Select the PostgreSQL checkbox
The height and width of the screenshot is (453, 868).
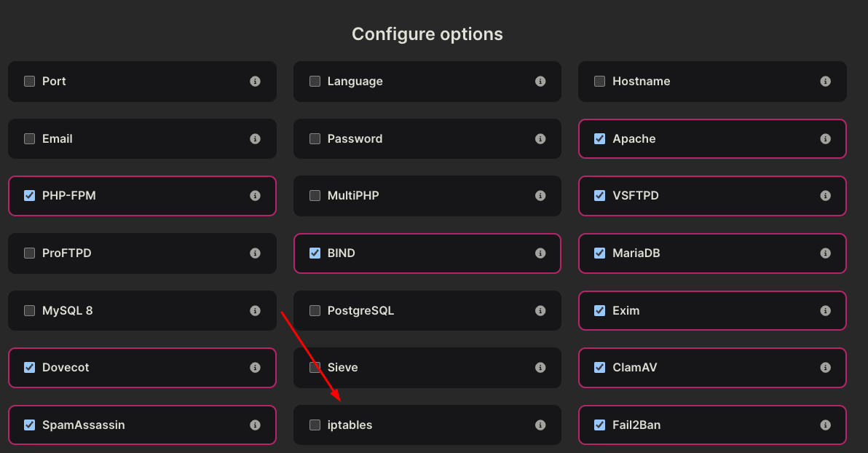coord(315,311)
